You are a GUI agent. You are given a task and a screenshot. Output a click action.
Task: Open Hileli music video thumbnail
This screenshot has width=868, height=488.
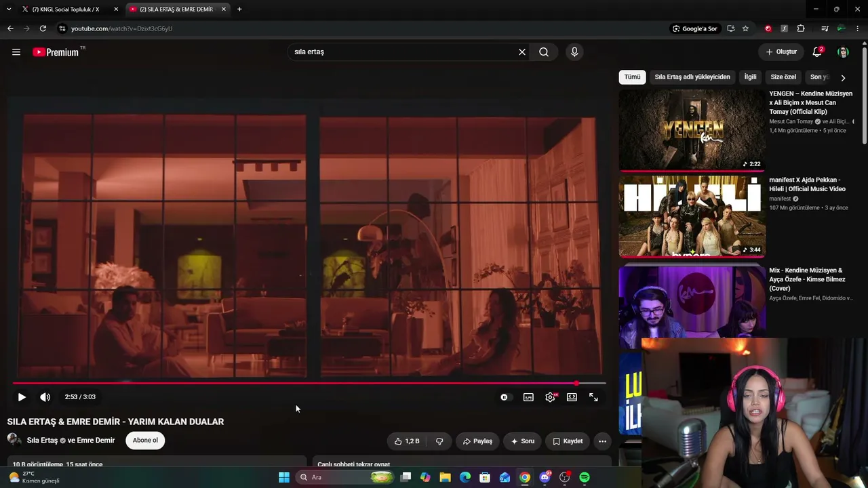[x=692, y=216]
